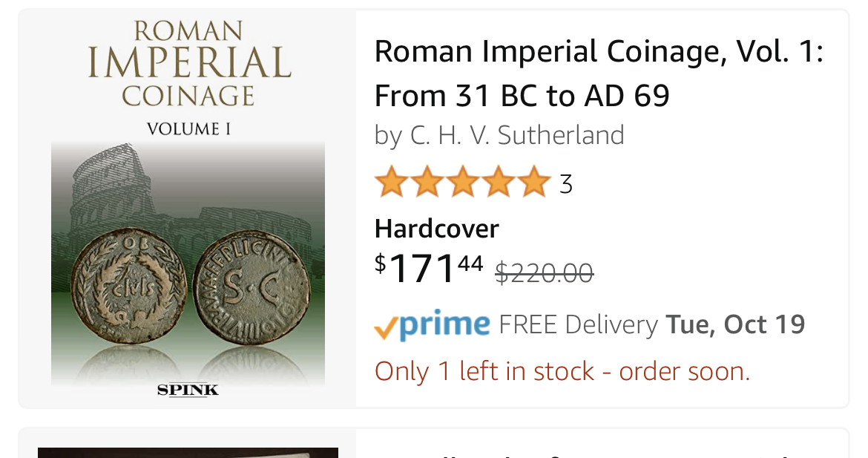This screenshot has width=868, height=458.
Task: Click the orange Prime checkmark icon
Action: 386,327
